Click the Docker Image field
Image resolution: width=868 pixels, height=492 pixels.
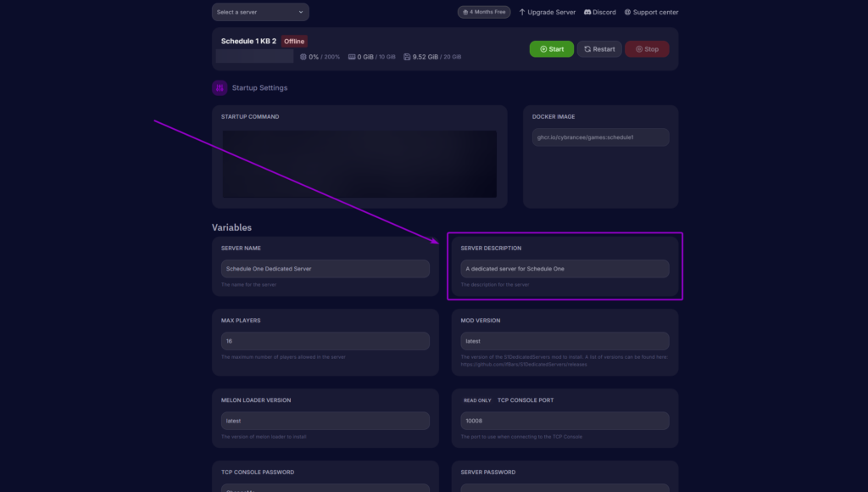(x=601, y=137)
